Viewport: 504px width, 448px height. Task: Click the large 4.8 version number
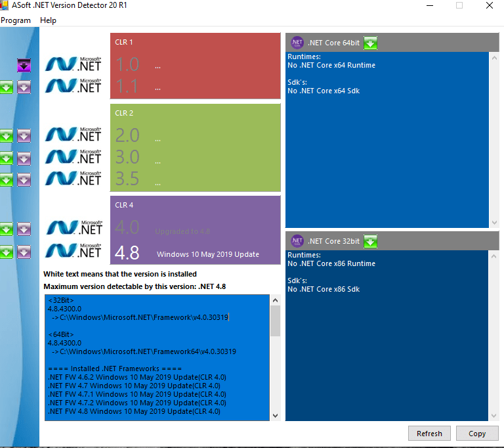pyautogui.click(x=127, y=253)
